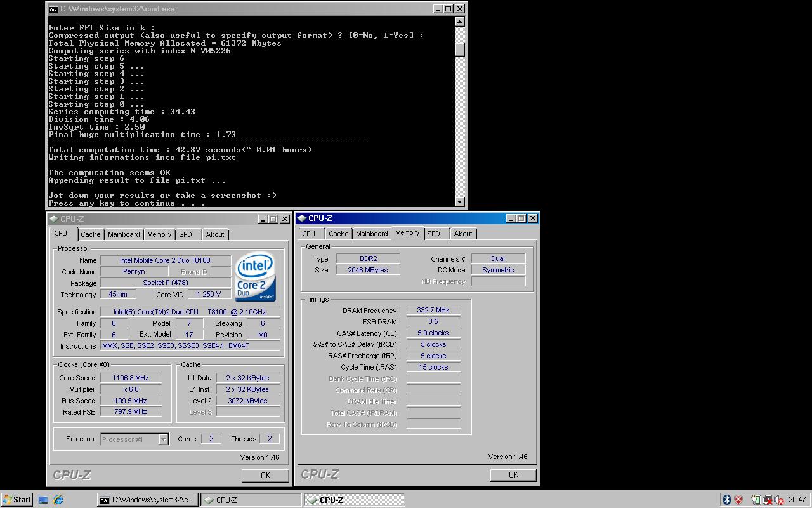Click memory Size value 2048 MBytes
Screen dimensions: 812x508
(368, 270)
